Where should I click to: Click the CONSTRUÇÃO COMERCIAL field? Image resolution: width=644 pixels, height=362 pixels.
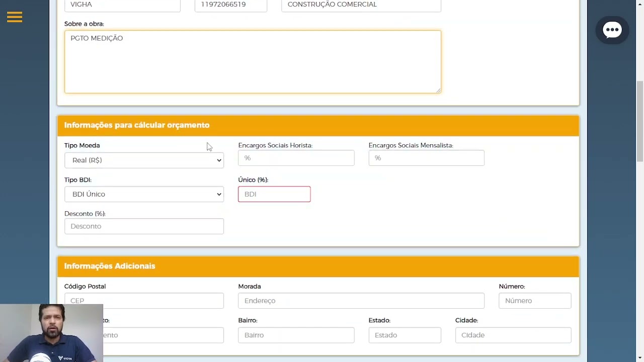[361, 6]
